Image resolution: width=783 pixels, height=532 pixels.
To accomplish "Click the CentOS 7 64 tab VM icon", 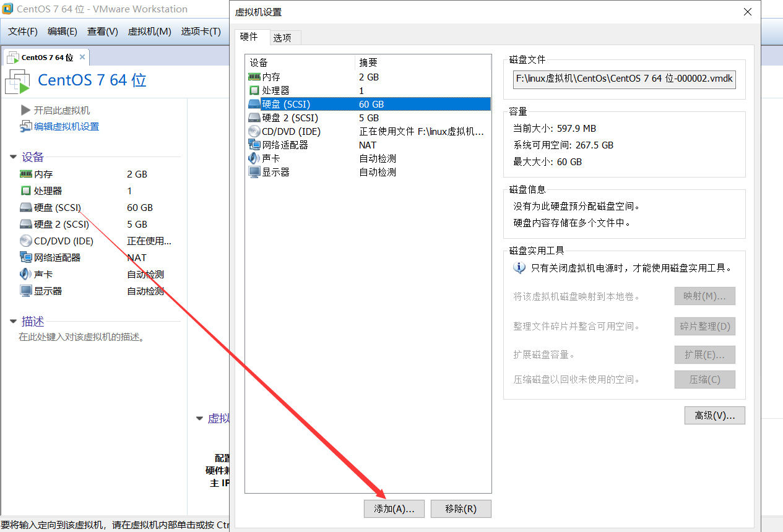I will click(x=13, y=58).
